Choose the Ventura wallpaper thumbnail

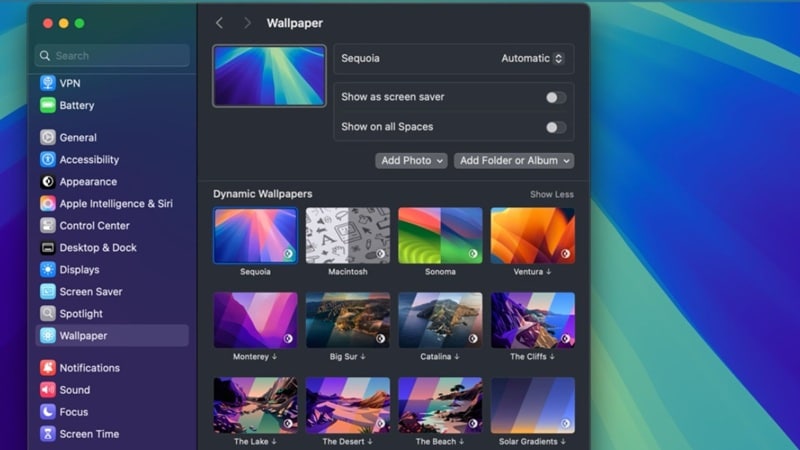pos(532,235)
